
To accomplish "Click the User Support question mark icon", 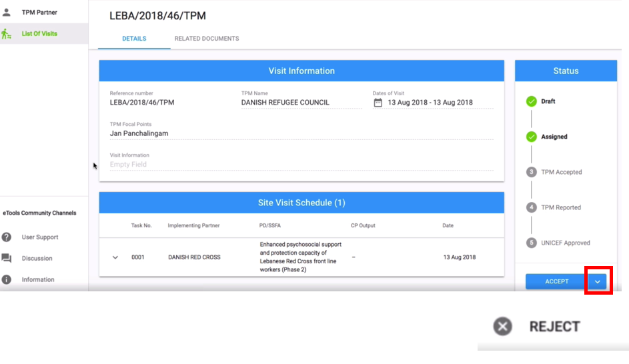I will 7,237.
